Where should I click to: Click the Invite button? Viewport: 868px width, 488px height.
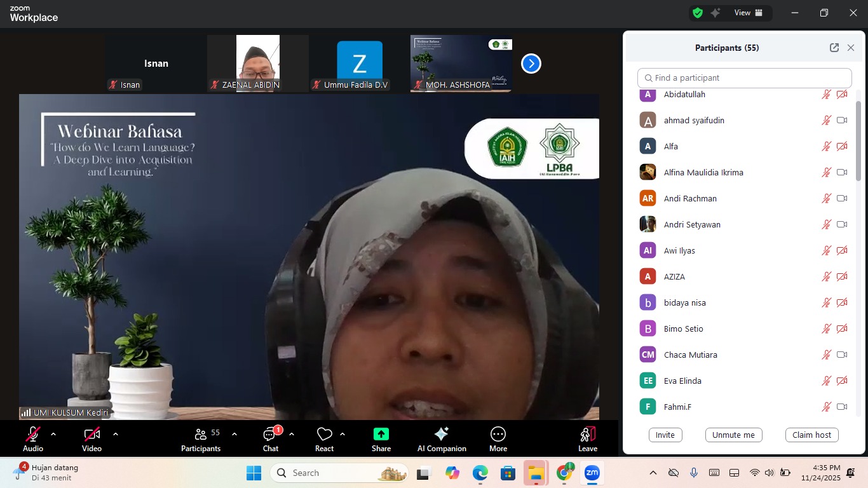point(665,435)
